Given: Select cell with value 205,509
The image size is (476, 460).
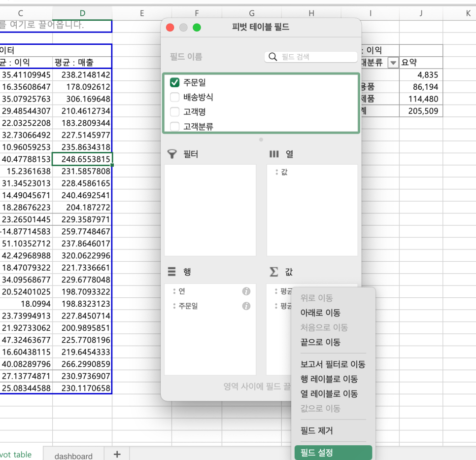Looking at the screenshot, I should click(421, 111).
